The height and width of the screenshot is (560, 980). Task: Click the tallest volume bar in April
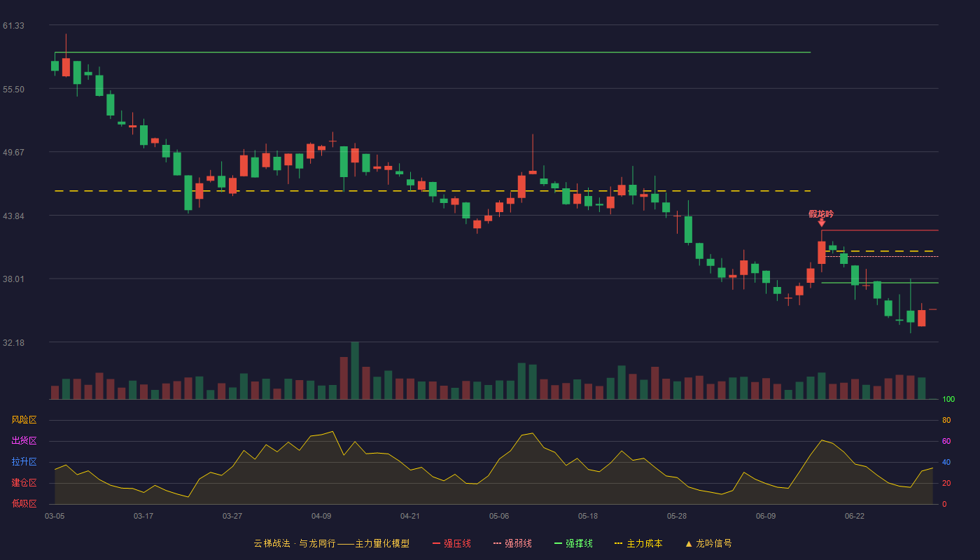(355, 370)
